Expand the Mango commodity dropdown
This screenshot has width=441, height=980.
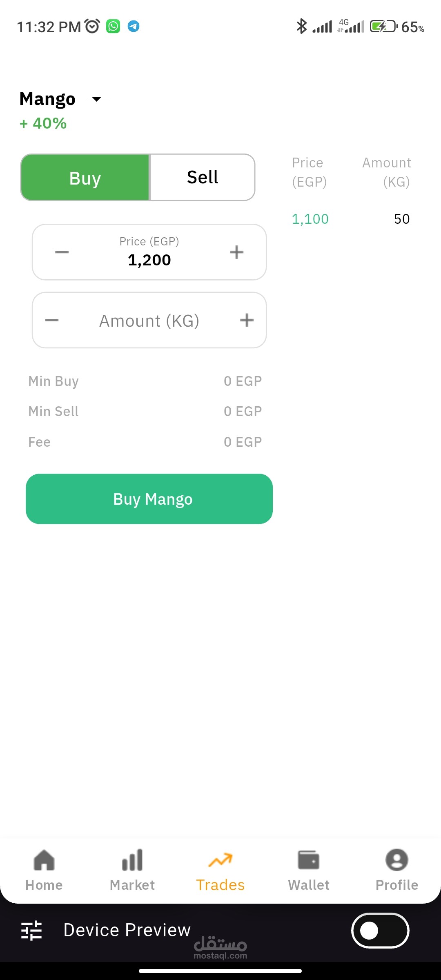point(96,99)
